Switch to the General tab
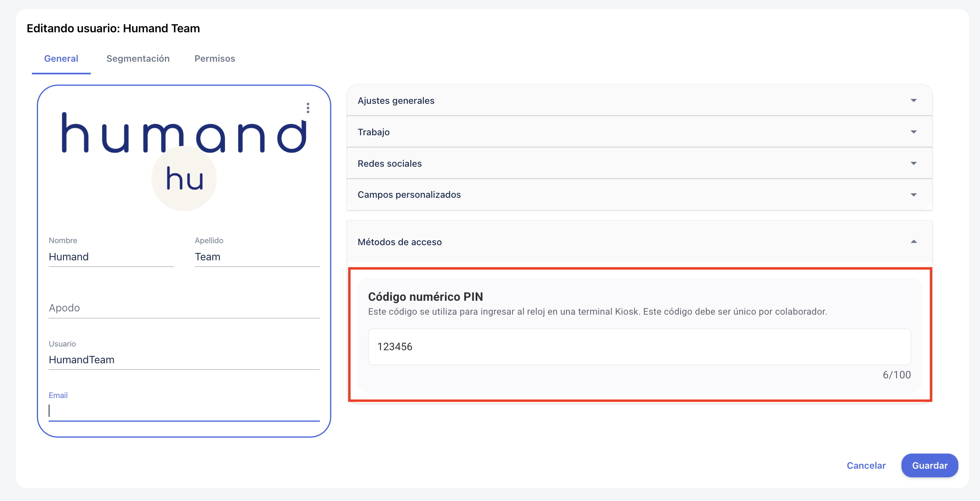980x501 pixels. [61, 58]
